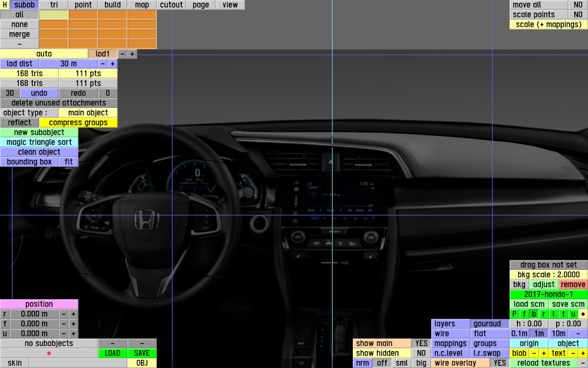Click minus next to reload textures
Viewport: 588px width, 368px height.
click(x=583, y=363)
